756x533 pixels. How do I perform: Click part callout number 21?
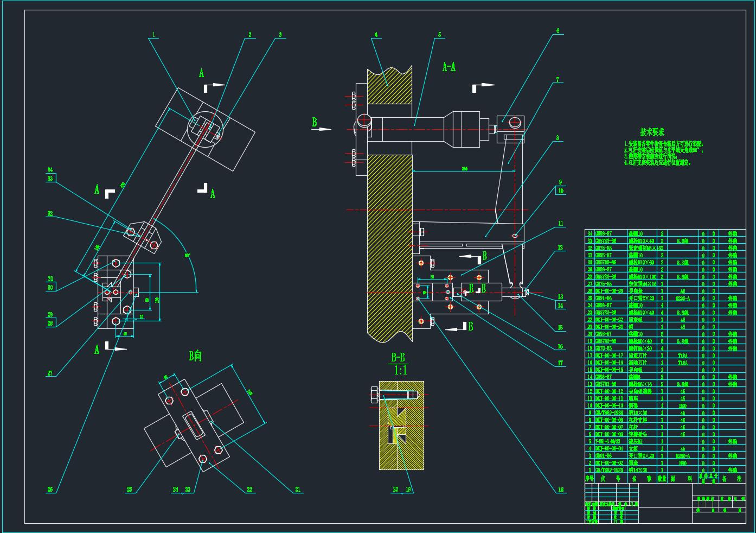(298, 490)
